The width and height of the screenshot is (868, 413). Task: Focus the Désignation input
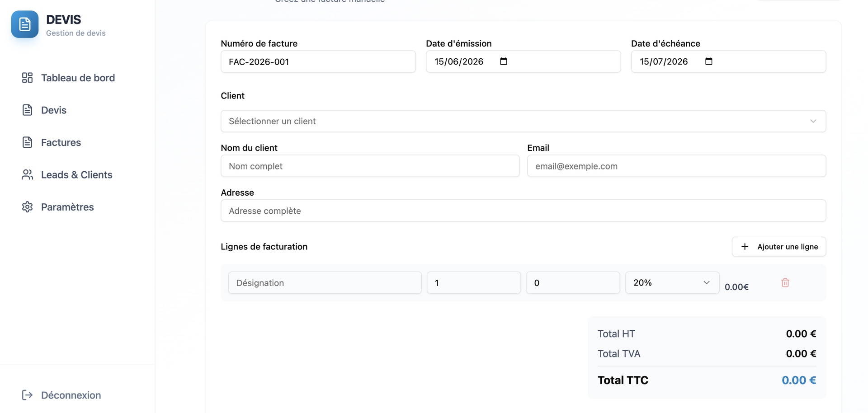pyautogui.click(x=325, y=282)
